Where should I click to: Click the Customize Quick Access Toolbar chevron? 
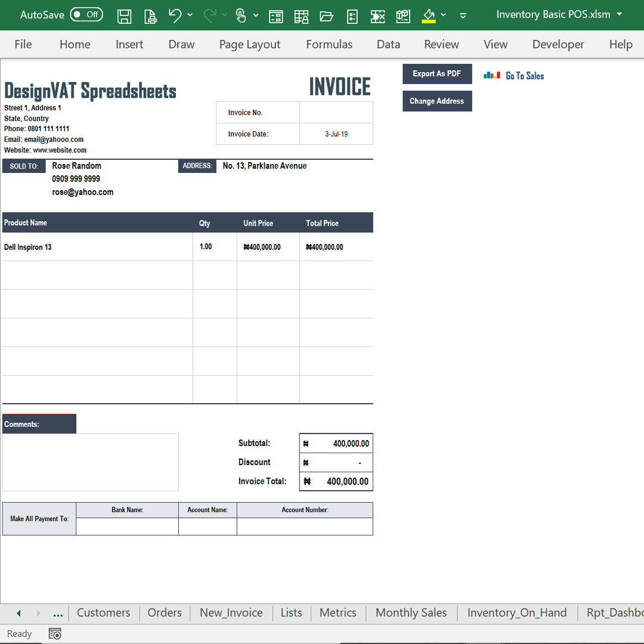(463, 16)
